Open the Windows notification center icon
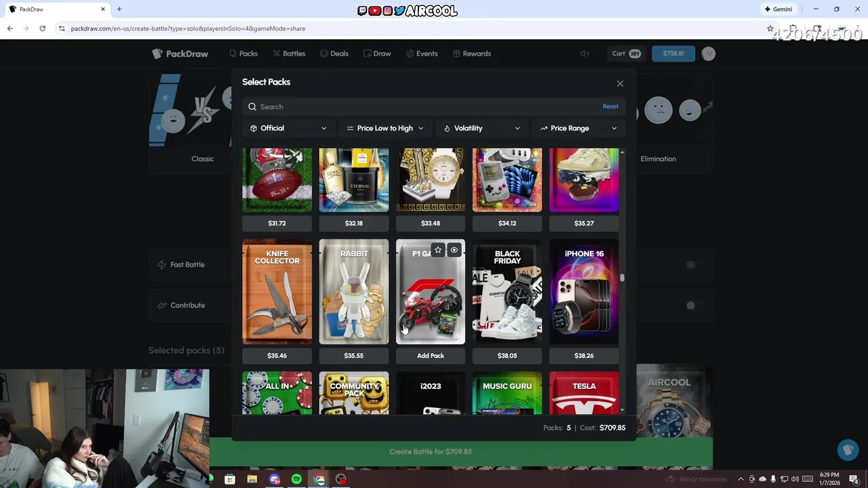 (x=854, y=479)
